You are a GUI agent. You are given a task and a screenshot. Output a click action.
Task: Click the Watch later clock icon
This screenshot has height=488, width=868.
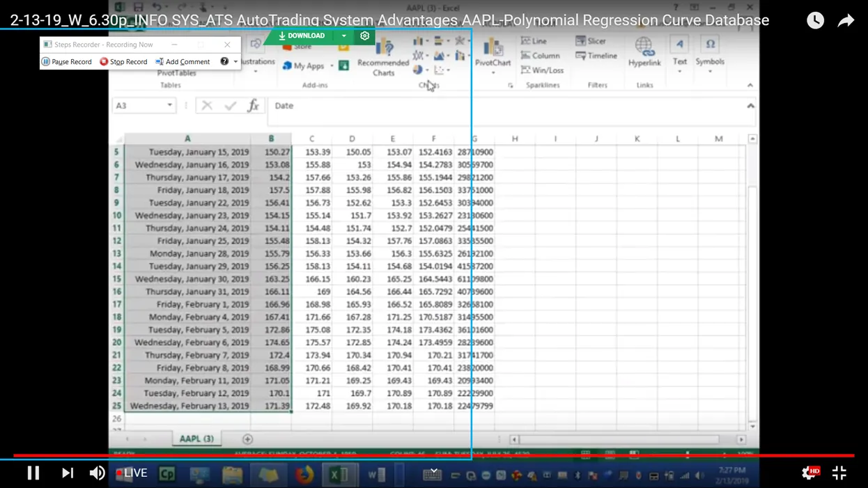coord(815,20)
